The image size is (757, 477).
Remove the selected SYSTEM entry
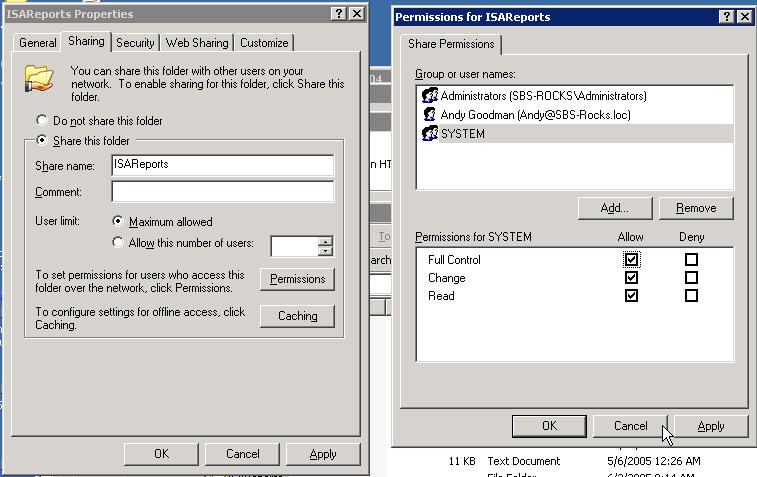tap(696, 208)
